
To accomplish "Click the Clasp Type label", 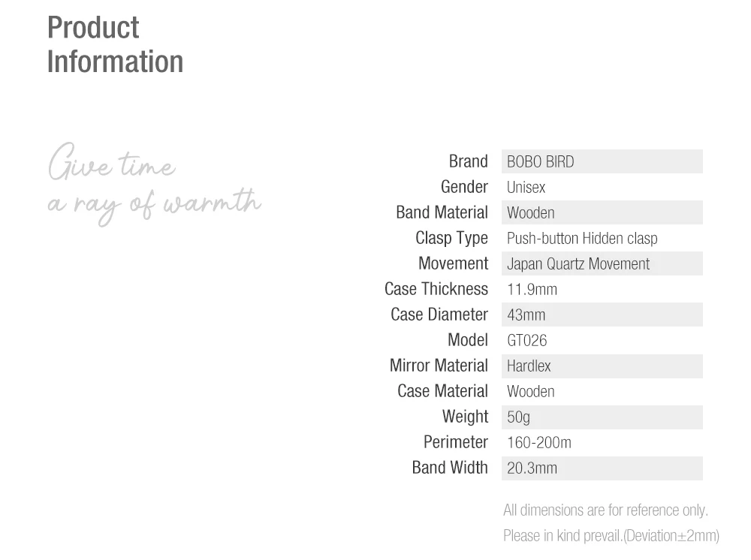I will tap(451, 238).
